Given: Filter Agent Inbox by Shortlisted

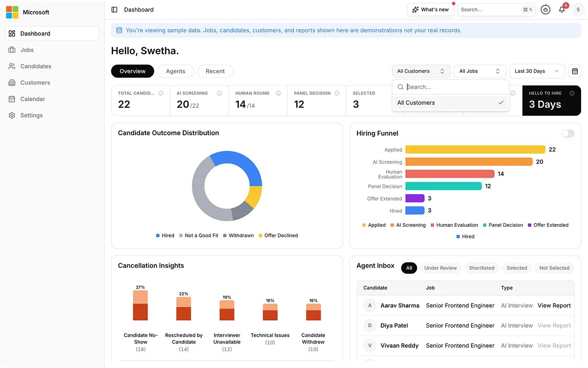Looking at the screenshot, I should tap(481, 268).
